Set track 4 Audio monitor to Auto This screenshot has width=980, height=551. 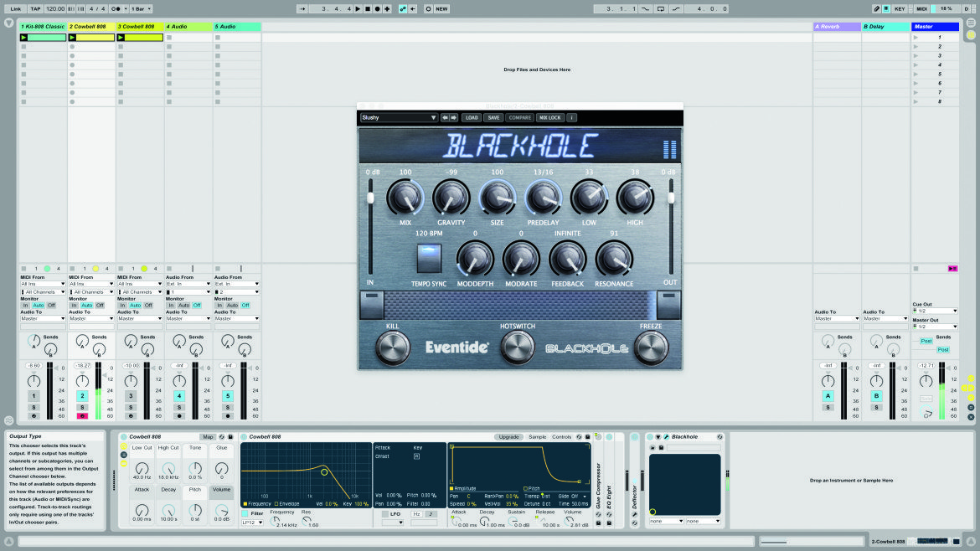(183, 306)
